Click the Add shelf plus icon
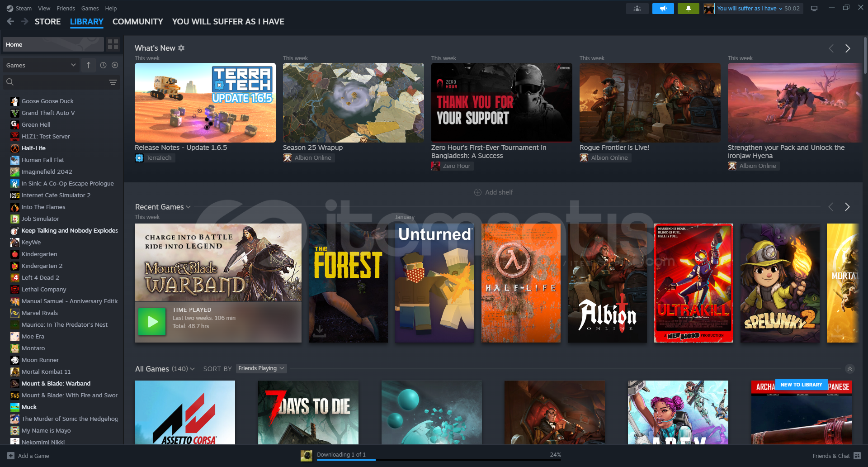 click(478, 192)
